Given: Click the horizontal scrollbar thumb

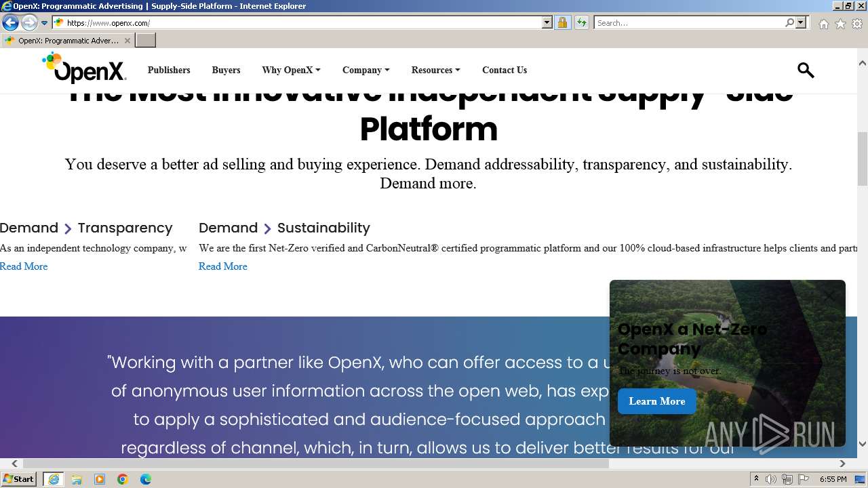Looking at the screenshot, I should [316, 464].
